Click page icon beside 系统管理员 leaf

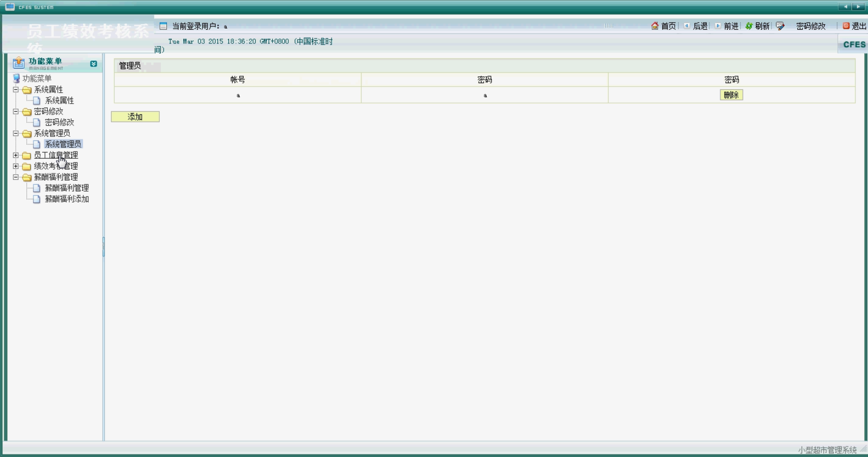point(37,144)
